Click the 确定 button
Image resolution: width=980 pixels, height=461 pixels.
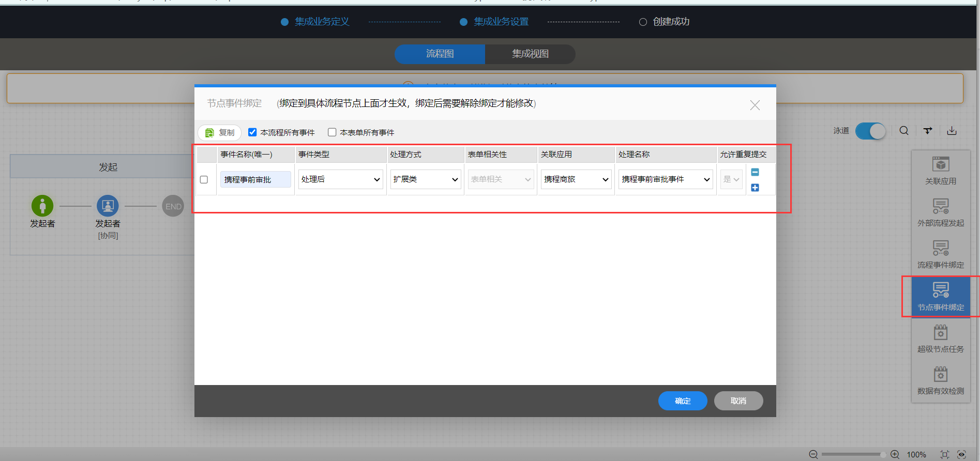click(682, 401)
